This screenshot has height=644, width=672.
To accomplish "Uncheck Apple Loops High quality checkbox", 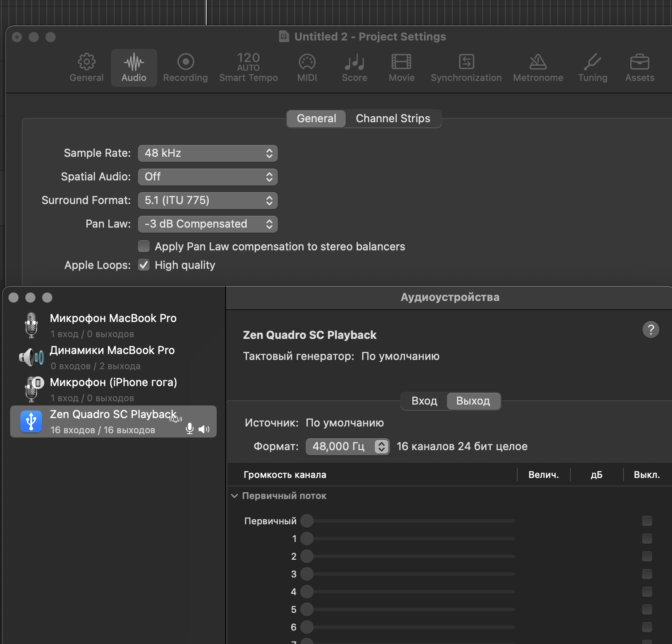I will pyautogui.click(x=144, y=265).
